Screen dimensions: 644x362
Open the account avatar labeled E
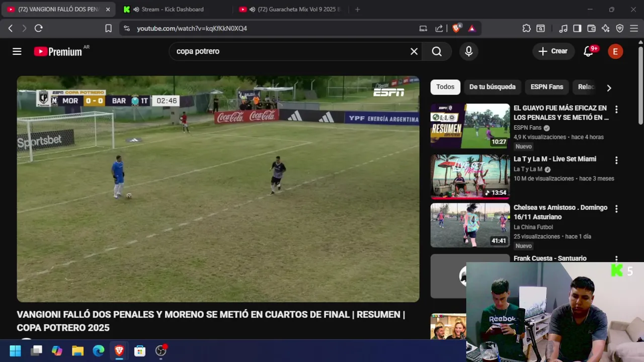pos(615,51)
